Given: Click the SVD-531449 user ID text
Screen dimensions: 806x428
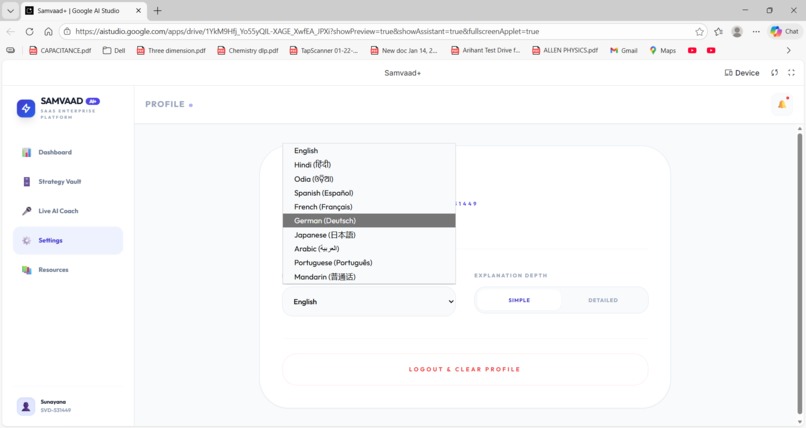Looking at the screenshot, I should [56, 411].
